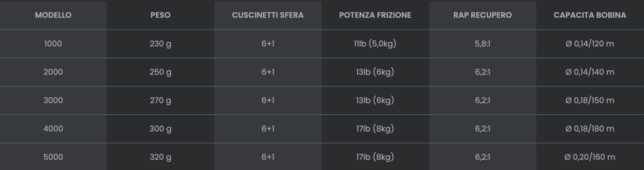Click the RAP RECUPERO column header
This screenshot has height=170, width=644.
(x=482, y=15)
